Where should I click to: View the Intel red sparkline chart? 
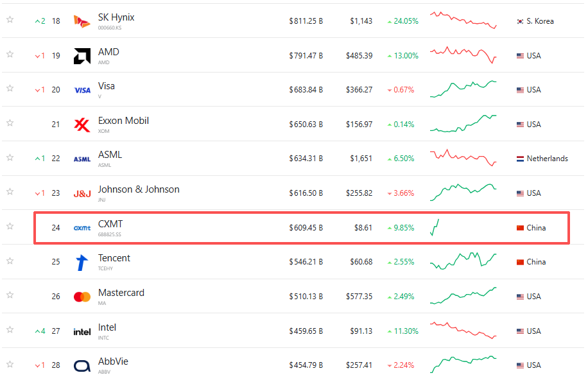[463, 330]
